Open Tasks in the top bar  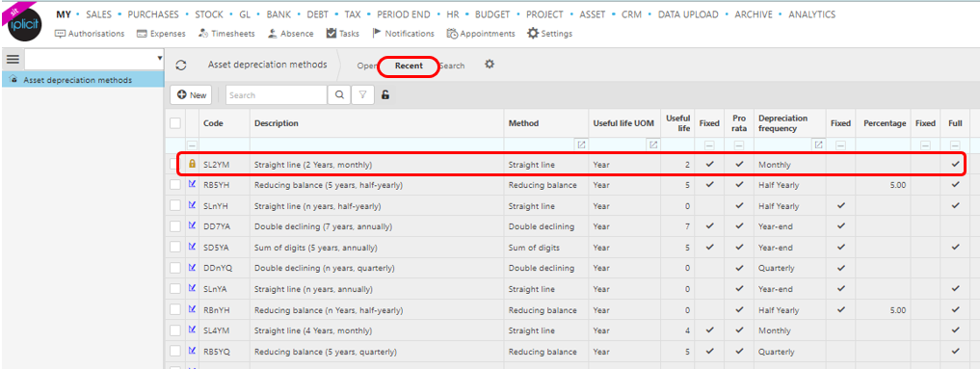pyautogui.click(x=342, y=34)
